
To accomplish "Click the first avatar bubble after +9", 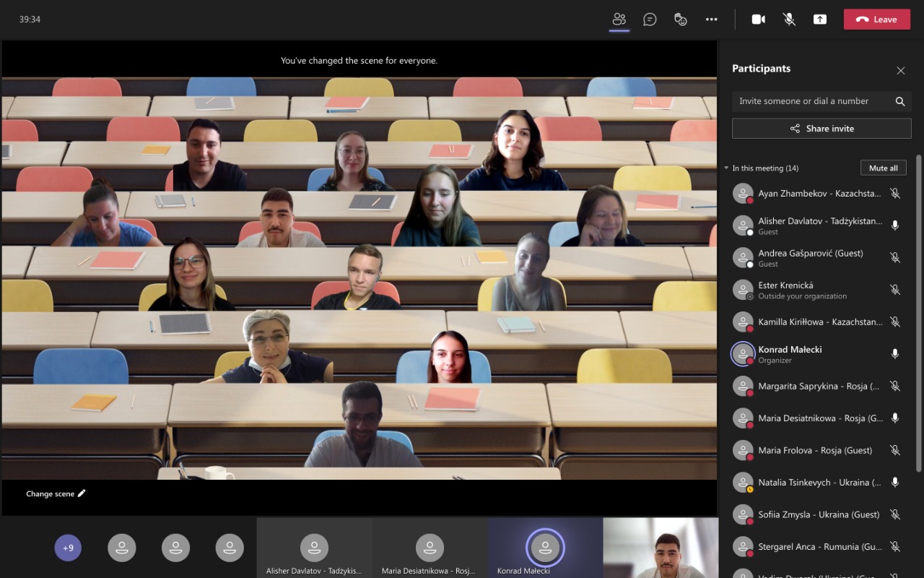I will click(x=122, y=548).
